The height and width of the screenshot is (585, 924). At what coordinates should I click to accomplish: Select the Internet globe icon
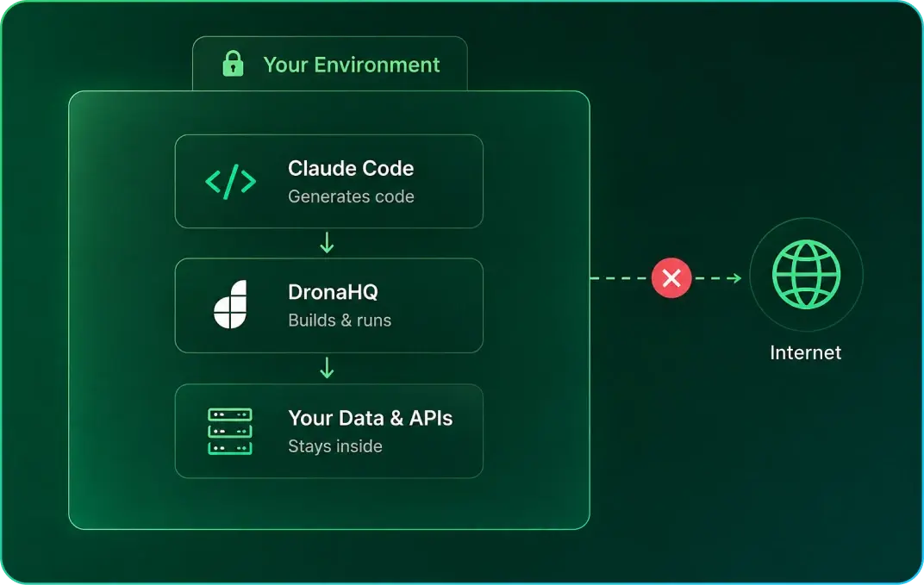(806, 274)
